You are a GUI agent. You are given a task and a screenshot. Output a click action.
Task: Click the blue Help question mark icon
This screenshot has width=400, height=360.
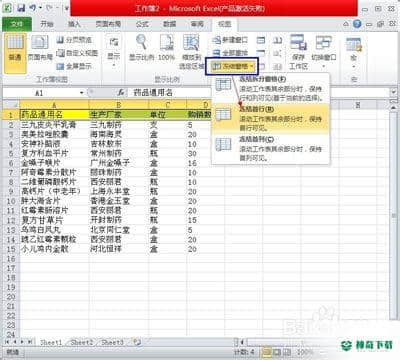point(357,24)
